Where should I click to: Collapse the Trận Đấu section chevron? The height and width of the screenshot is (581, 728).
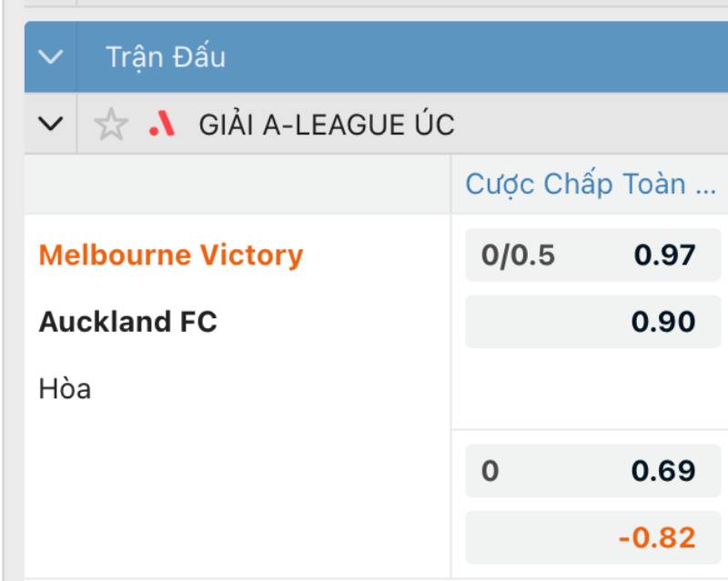click(52, 57)
